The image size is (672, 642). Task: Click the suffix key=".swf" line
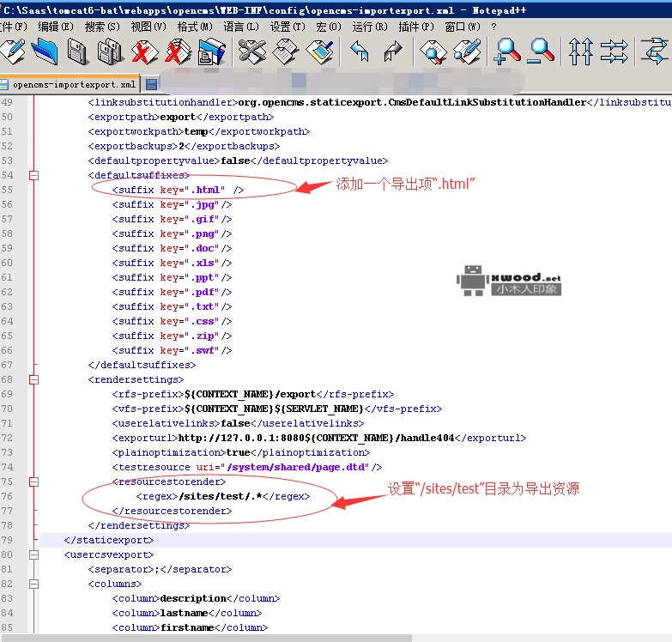pos(172,350)
